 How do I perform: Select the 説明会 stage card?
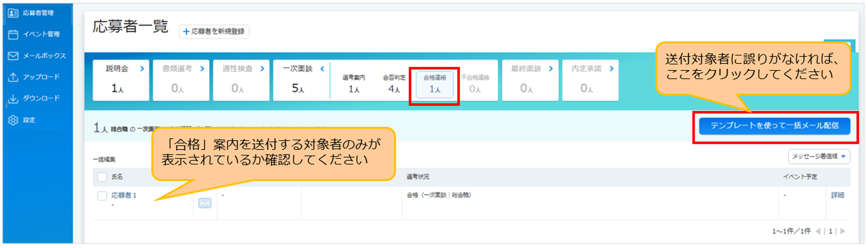tap(121, 80)
